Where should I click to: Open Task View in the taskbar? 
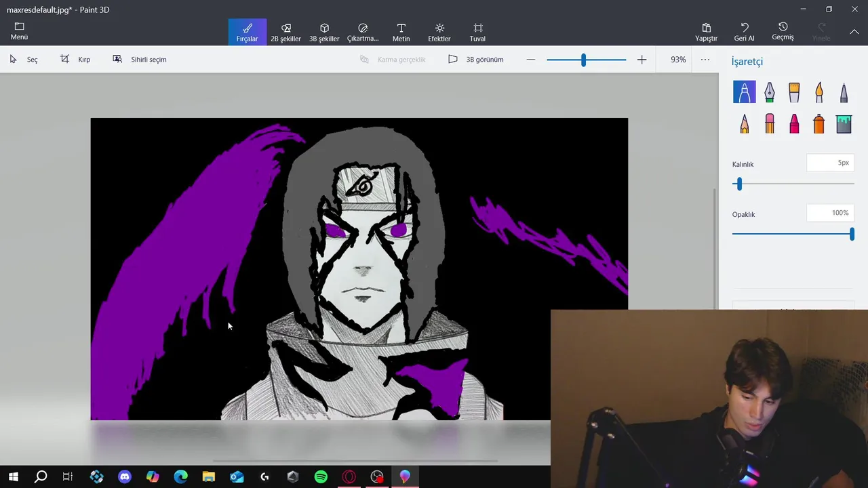(68, 477)
